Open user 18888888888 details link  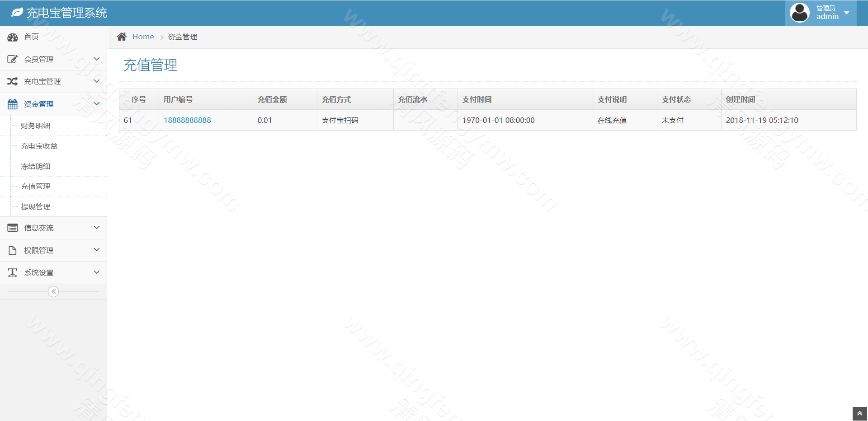187,120
